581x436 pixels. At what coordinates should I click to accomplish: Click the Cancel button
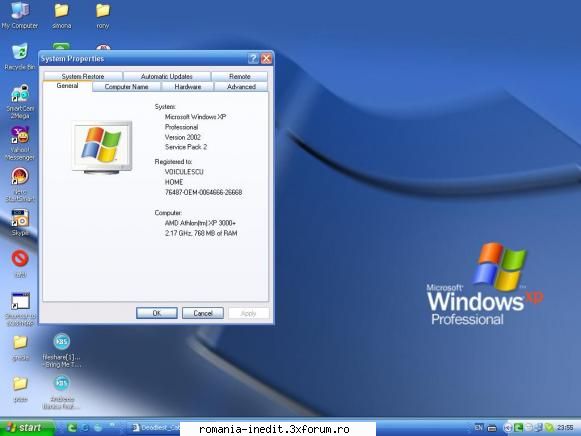pos(203,313)
